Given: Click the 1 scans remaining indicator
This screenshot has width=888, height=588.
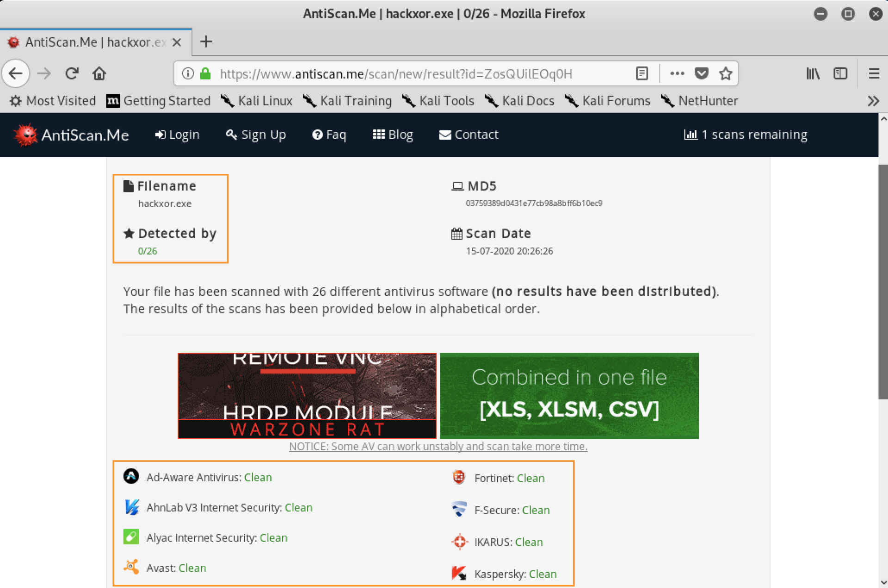Looking at the screenshot, I should coord(746,135).
